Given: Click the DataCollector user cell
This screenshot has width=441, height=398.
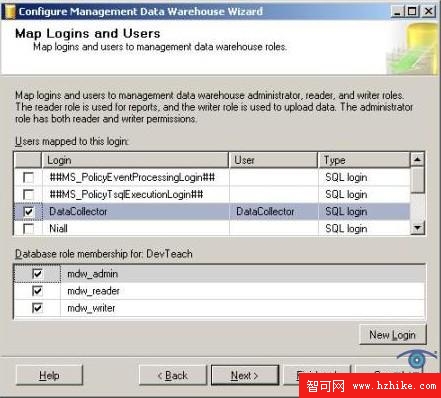Looking at the screenshot, I should pos(273,212).
